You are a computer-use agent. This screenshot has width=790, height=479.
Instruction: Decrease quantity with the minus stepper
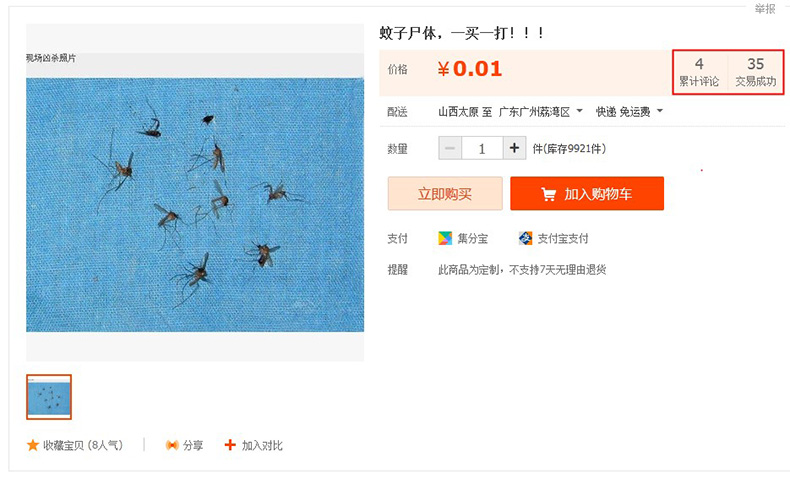[450, 148]
